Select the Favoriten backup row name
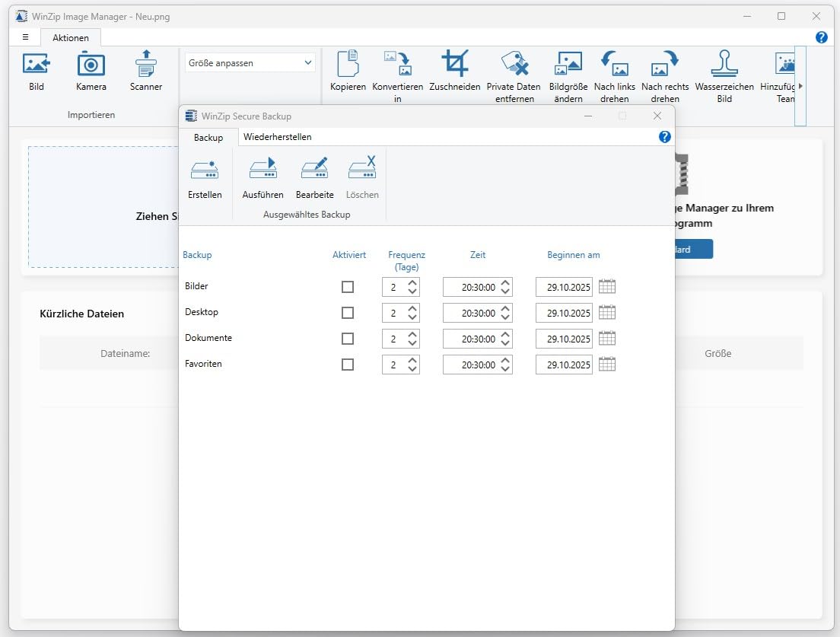 point(203,364)
